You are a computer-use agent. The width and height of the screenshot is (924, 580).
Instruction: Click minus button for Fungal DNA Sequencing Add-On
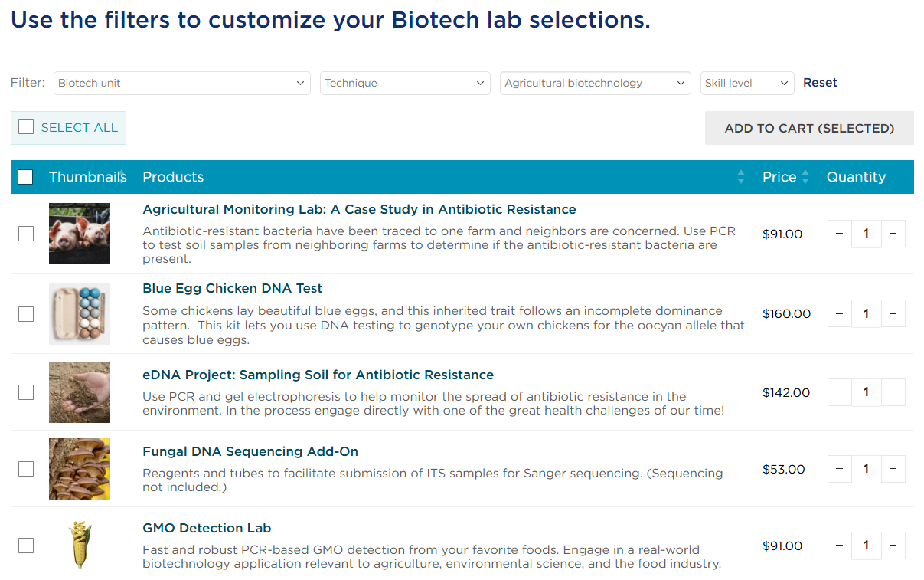tap(839, 469)
